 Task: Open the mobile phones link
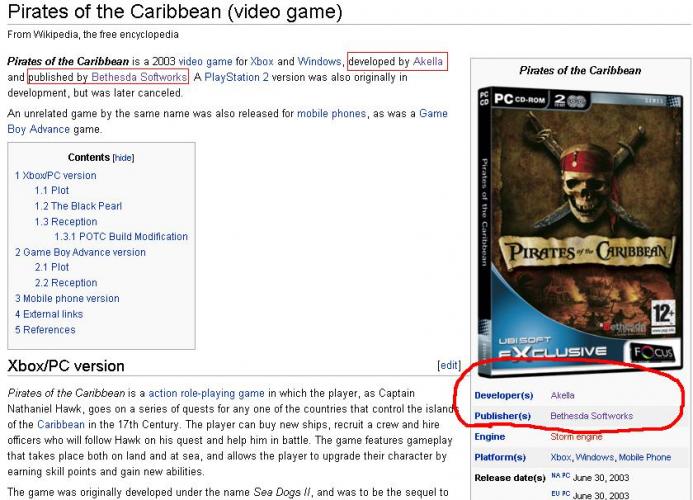pyautogui.click(x=331, y=114)
